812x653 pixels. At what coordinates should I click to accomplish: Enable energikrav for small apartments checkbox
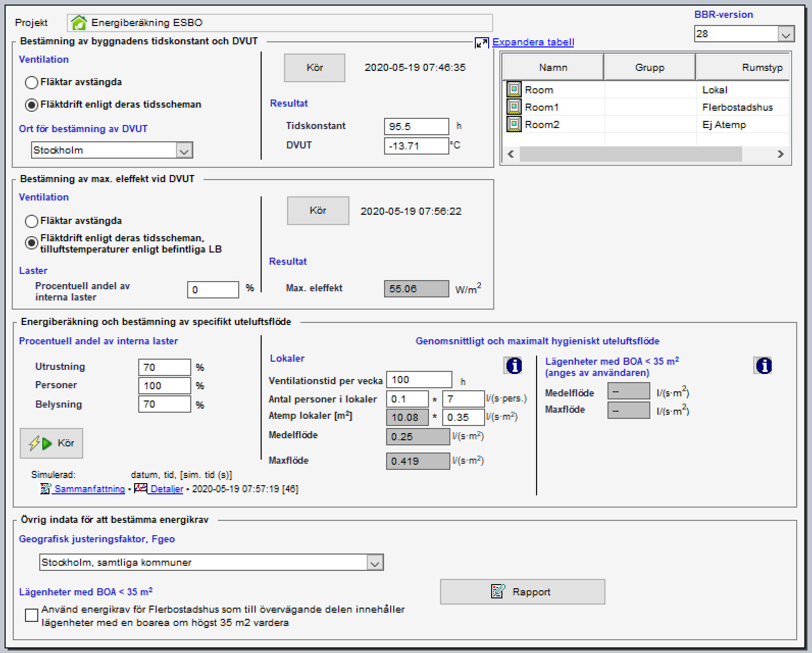pyautogui.click(x=32, y=615)
